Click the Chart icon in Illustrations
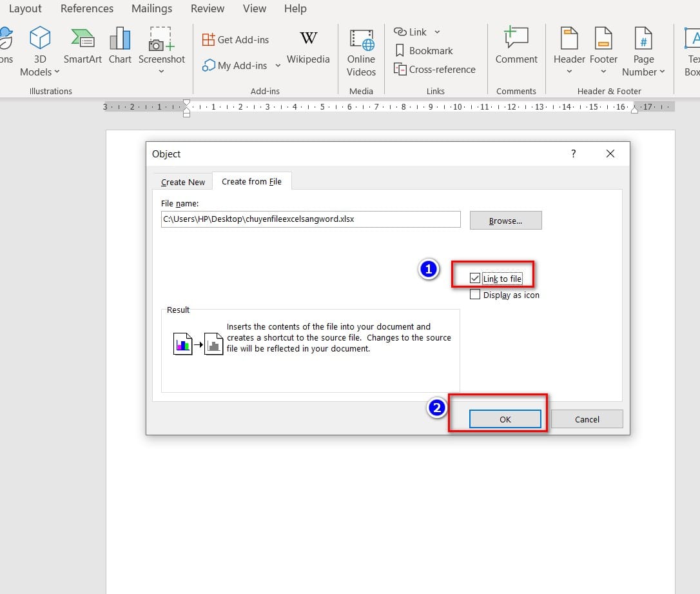This screenshot has height=594, width=700. point(120,46)
